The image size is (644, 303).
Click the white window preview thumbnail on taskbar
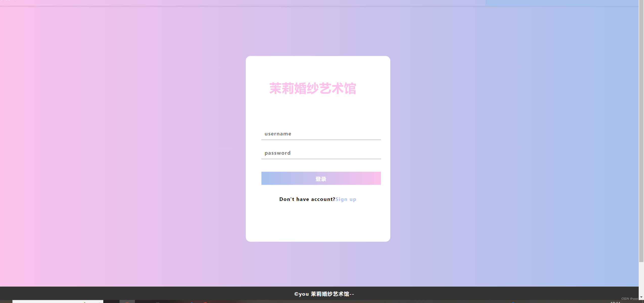(x=58, y=301)
